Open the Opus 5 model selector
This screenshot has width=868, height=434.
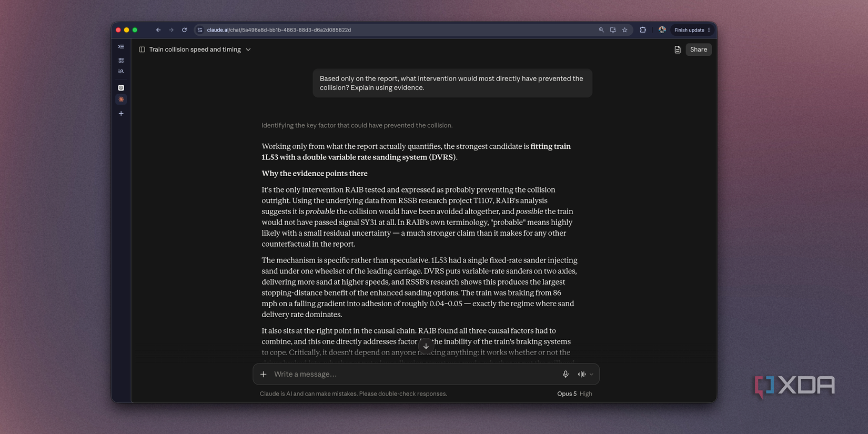(x=567, y=393)
